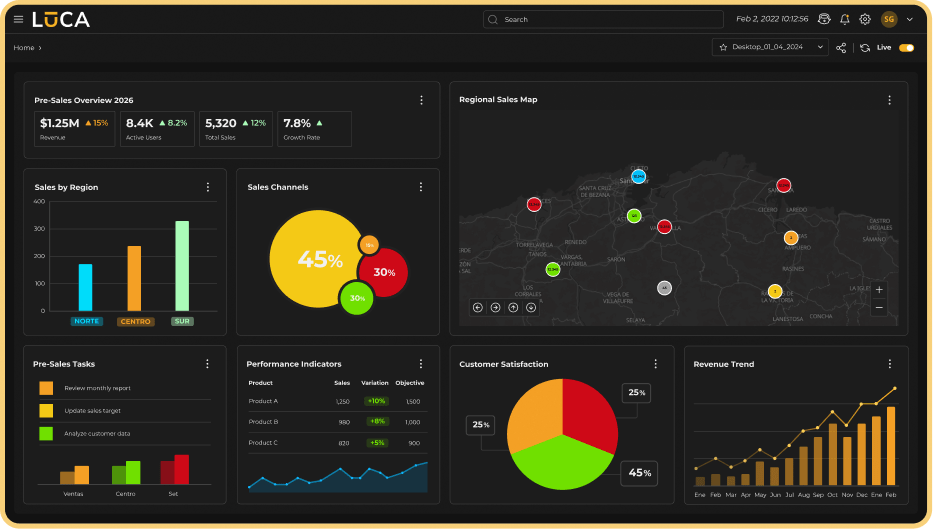Expand the user account chevron
This screenshot has width=933, height=529.
(x=910, y=19)
